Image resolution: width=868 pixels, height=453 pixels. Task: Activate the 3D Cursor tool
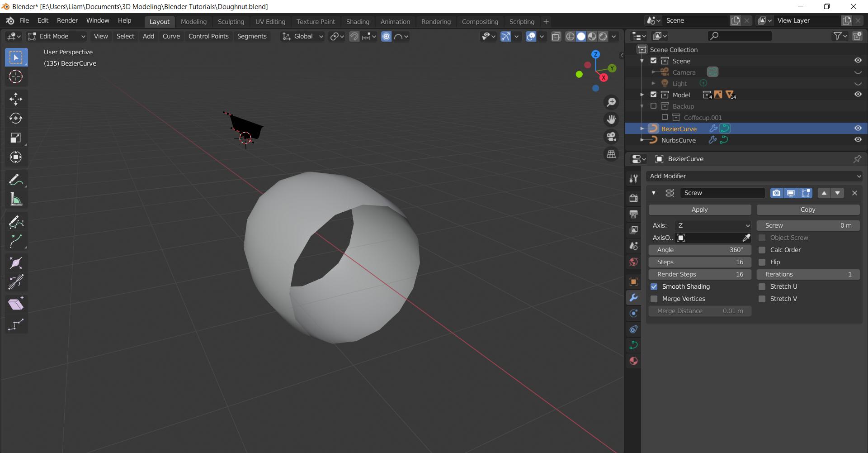click(16, 76)
